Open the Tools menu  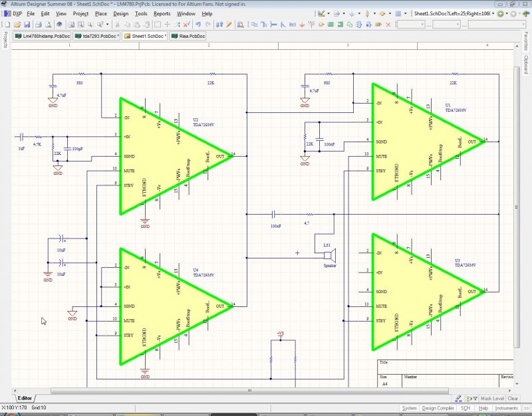(141, 13)
